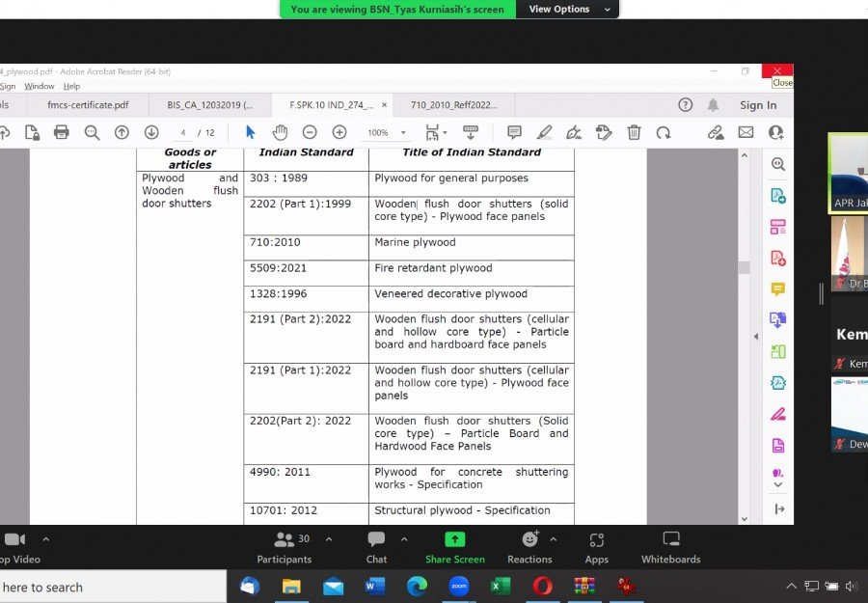Expand the View Options dropdown
The image size is (868, 603).
point(567,9)
